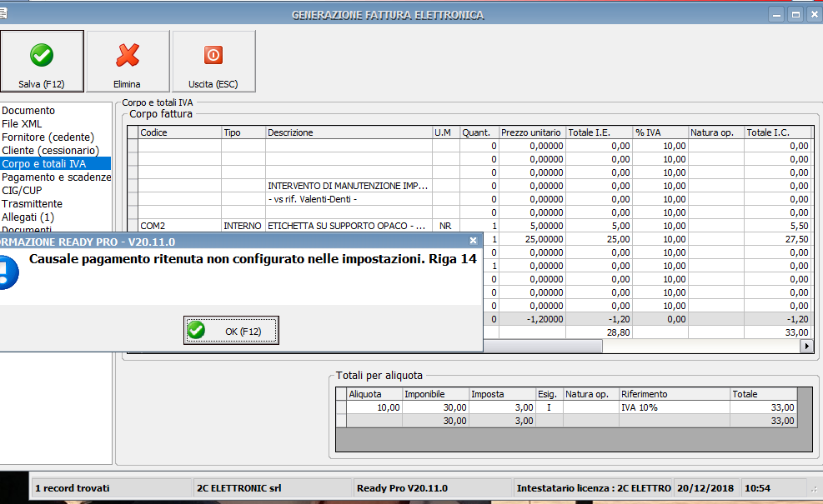Select the IVA 10% reference cell
The image size is (823, 504).
(x=675, y=407)
